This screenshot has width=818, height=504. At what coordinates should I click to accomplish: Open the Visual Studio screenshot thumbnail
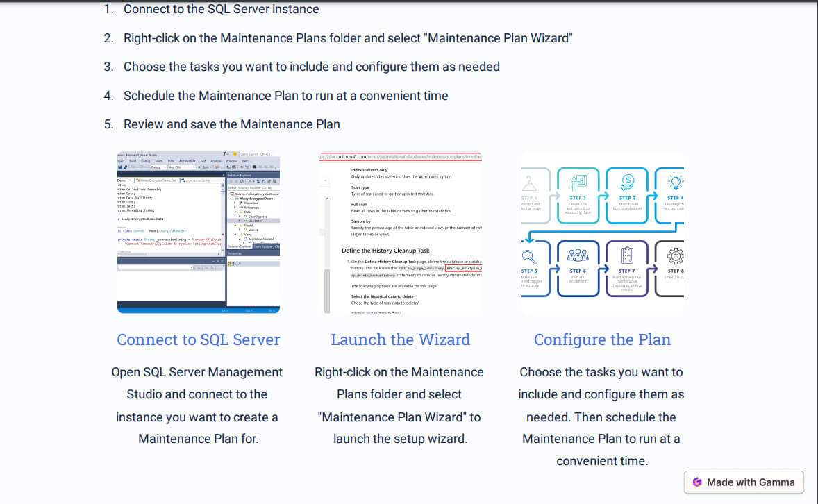pos(198,232)
